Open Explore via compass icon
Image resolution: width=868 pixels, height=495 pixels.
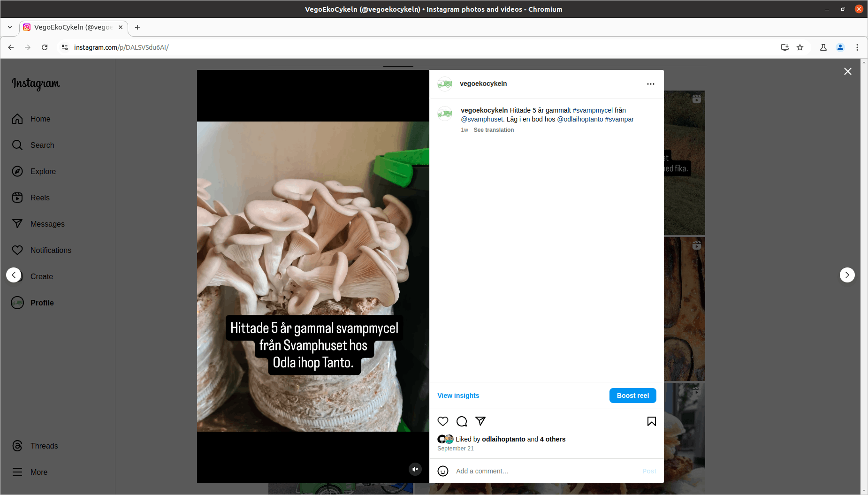[x=34, y=172]
